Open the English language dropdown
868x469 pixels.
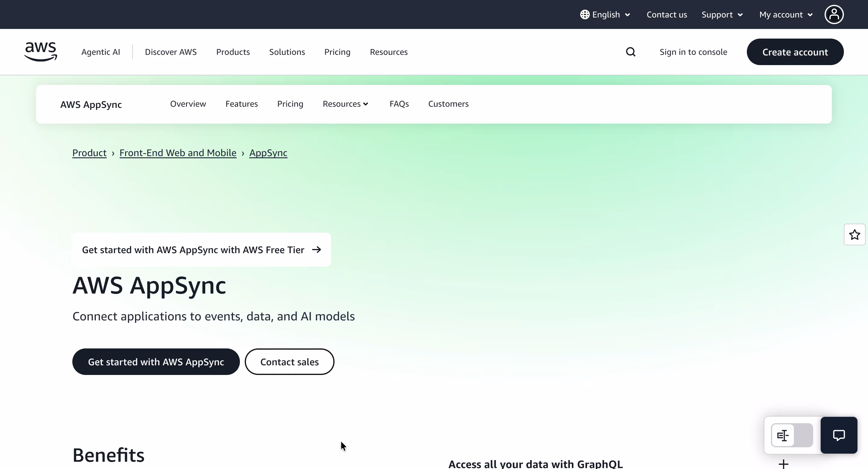(605, 14)
